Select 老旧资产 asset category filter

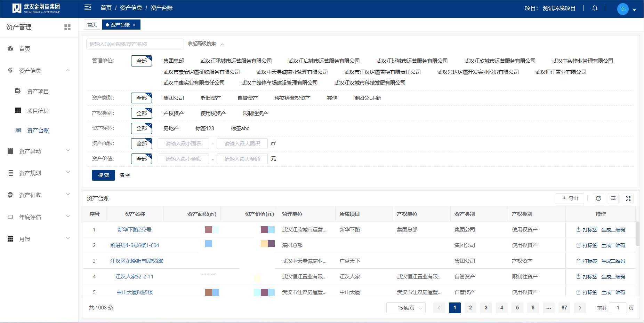point(211,98)
